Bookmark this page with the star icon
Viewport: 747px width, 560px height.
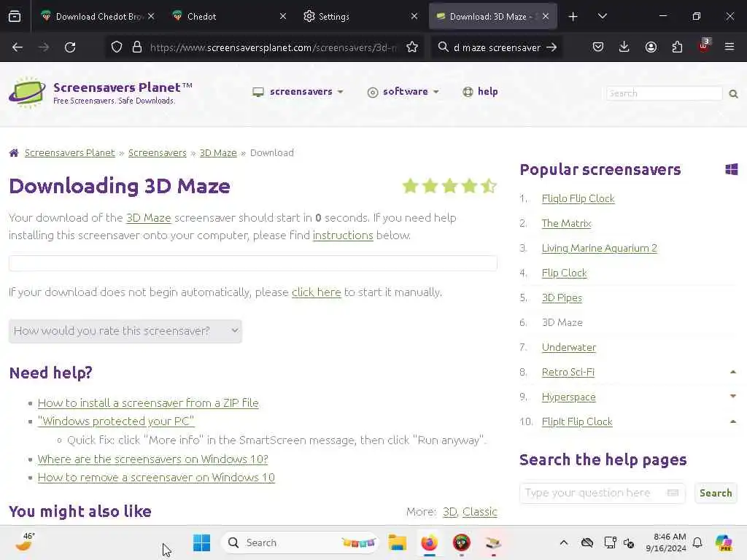(x=412, y=47)
